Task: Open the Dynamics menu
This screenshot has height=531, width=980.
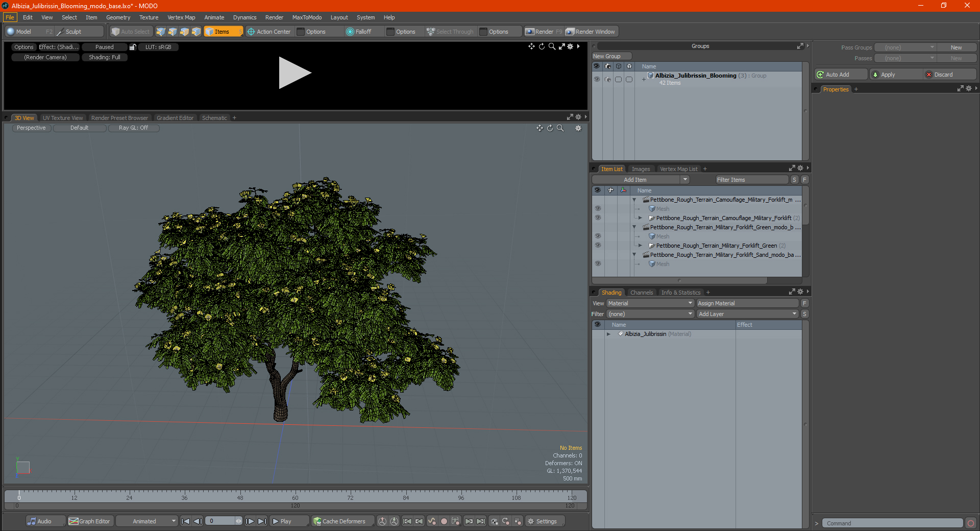Action: click(244, 17)
